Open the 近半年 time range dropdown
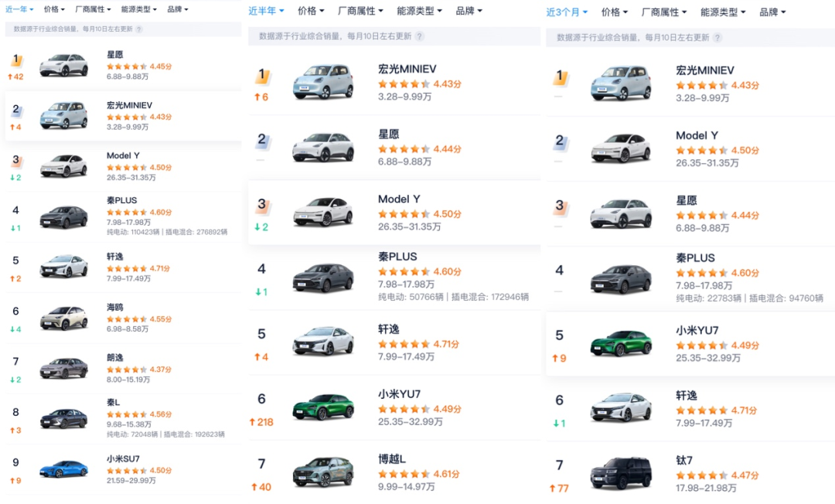This screenshot has height=504, width=835. (266, 11)
